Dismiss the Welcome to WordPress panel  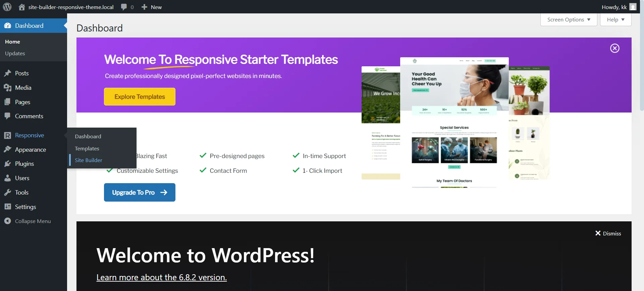click(608, 233)
